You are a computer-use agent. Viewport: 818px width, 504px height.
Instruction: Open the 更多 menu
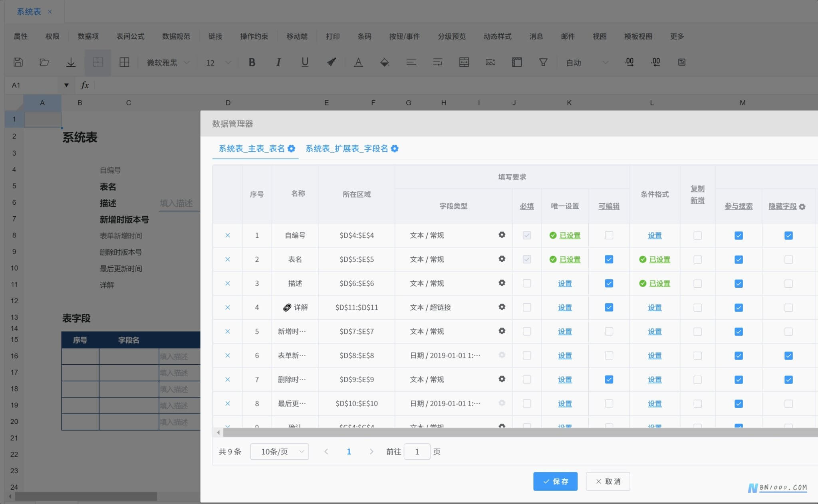coord(677,36)
